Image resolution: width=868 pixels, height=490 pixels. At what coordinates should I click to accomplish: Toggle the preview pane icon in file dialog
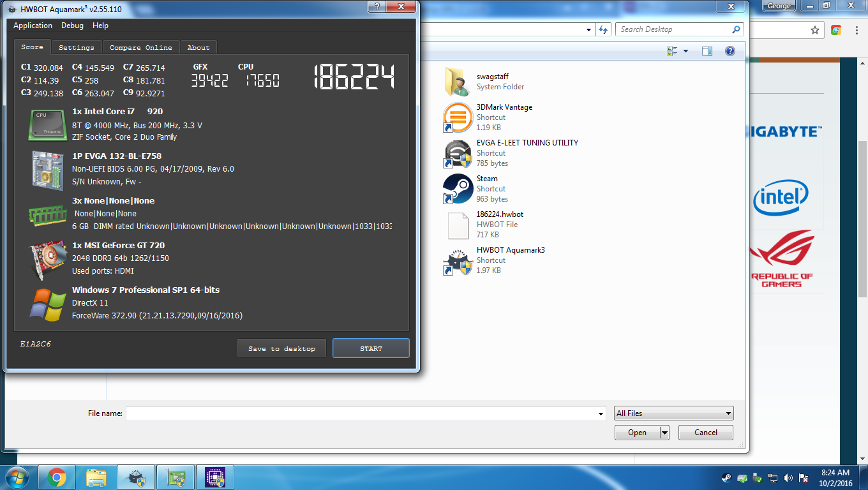tap(707, 51)
